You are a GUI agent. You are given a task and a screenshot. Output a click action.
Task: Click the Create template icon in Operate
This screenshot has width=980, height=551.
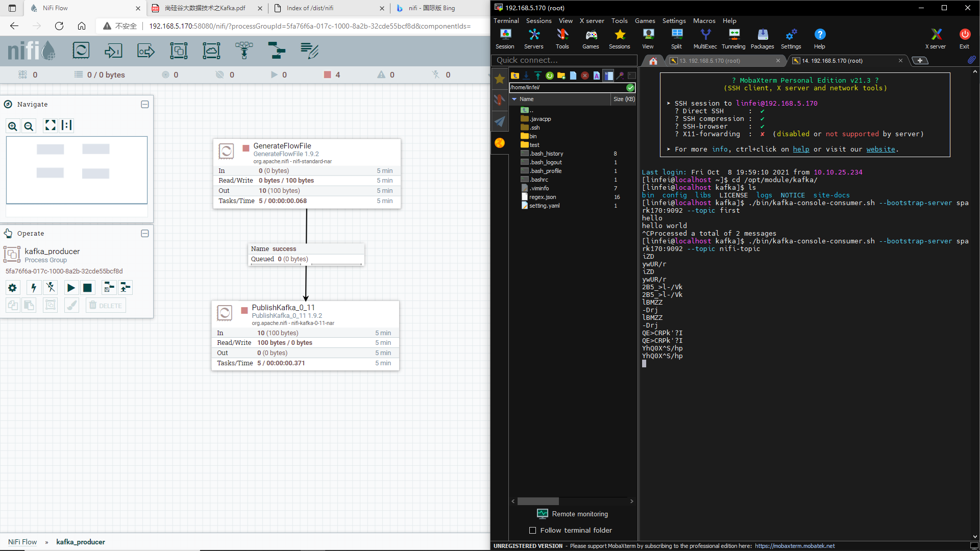(x=109, y=288)
